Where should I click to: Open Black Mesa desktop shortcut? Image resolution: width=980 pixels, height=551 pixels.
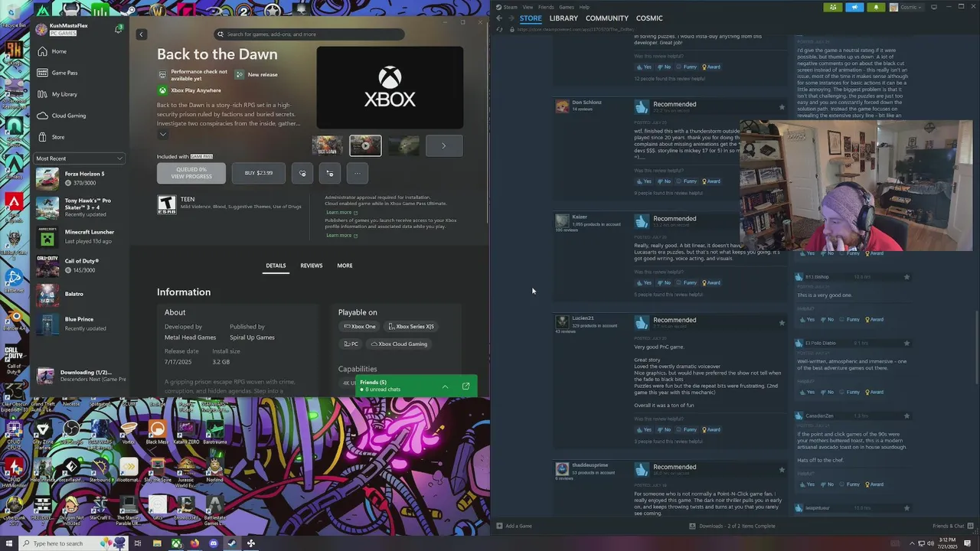point(157,432)
